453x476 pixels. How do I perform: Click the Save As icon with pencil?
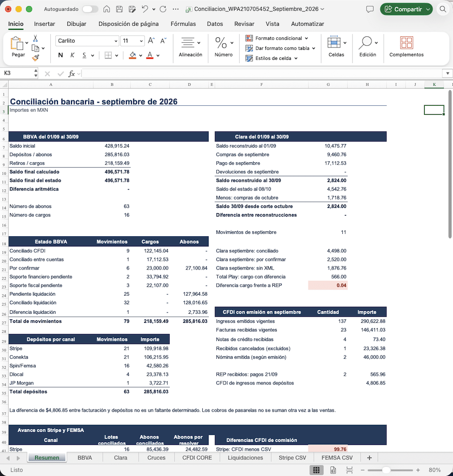132,9
